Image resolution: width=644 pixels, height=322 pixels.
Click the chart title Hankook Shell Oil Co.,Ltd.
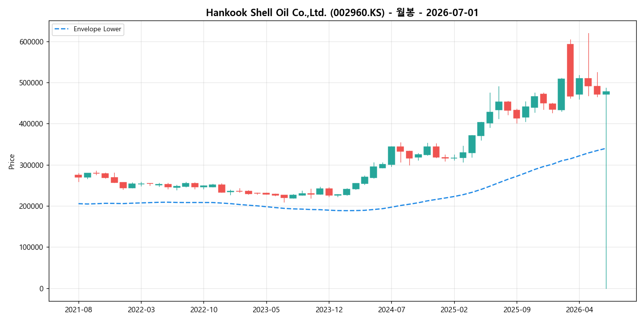point(342,13)
